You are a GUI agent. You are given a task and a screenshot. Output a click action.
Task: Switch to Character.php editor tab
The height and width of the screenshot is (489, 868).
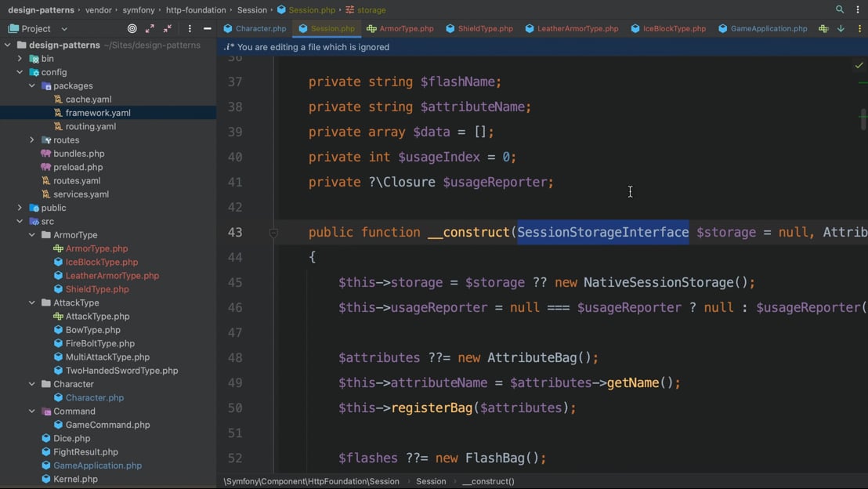[x=255, y=28]
